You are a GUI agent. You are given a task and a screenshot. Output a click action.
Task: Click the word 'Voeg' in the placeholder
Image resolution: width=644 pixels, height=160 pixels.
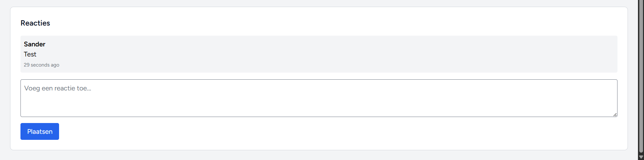[32, 88]
